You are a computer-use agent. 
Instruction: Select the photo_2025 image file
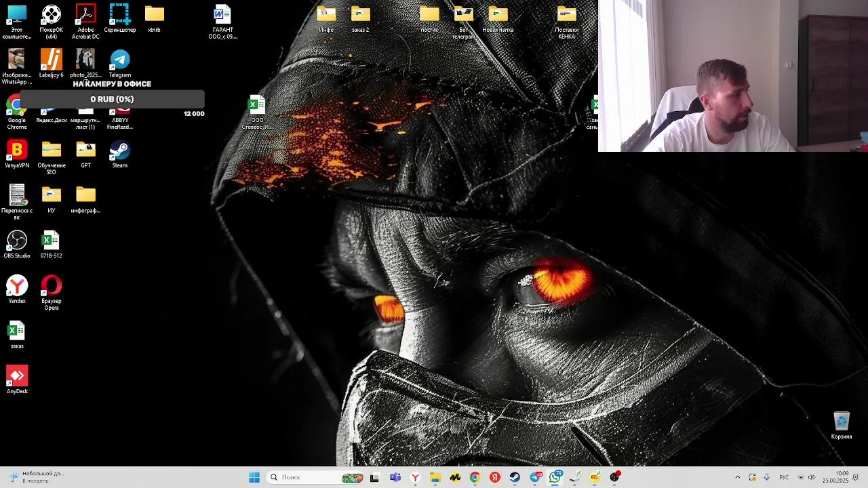[85, 64]
